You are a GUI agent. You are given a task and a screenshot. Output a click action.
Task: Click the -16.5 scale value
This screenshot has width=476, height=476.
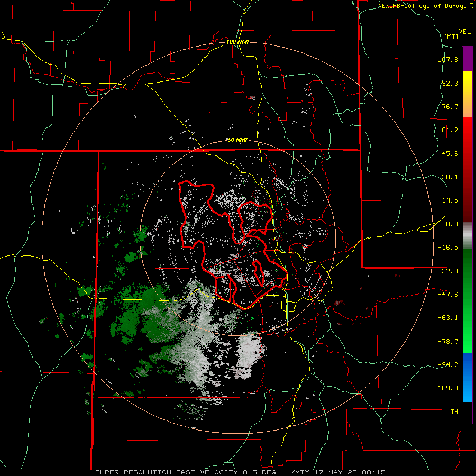tap(448, 248)
